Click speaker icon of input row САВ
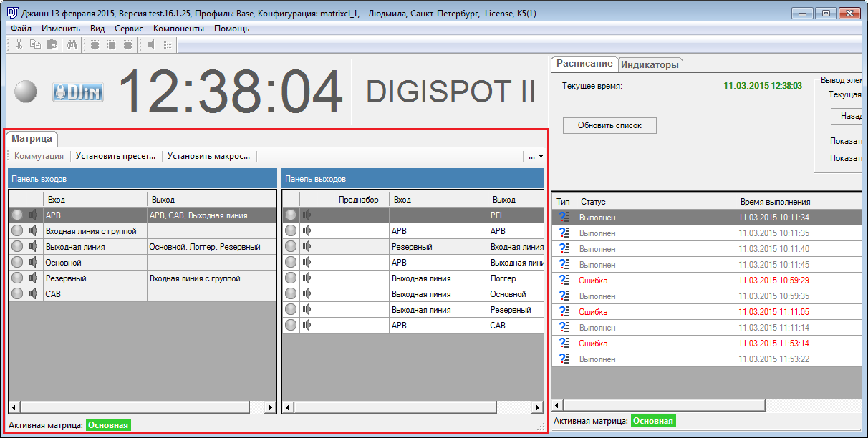Viewport: 868px width, 438px height. (x=34, y=293)
